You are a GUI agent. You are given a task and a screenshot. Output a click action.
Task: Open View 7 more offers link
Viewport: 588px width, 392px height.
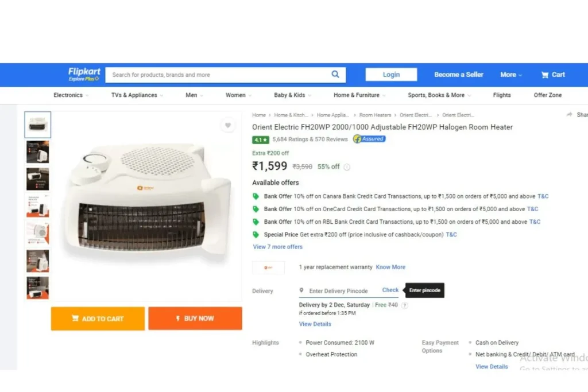point(277,247)
